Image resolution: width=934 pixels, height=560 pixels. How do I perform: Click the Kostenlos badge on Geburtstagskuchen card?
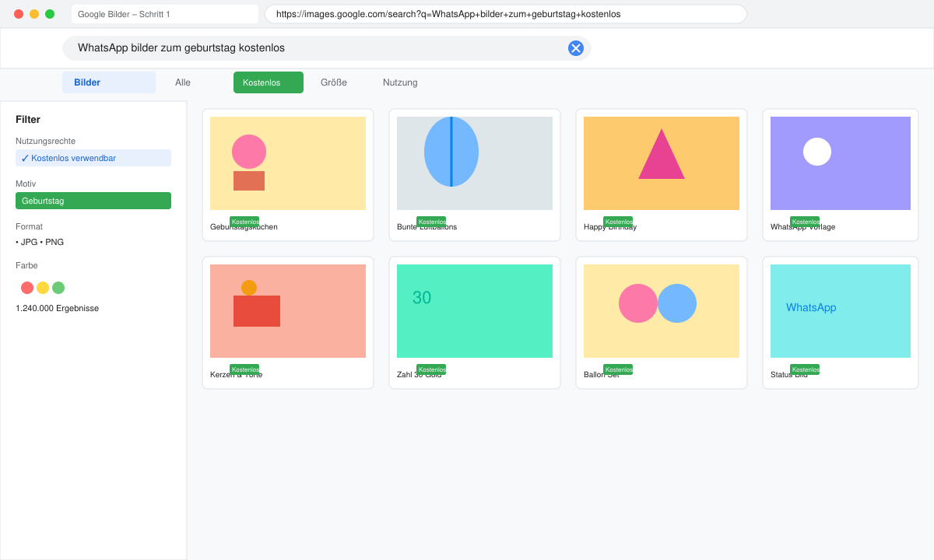(x=244, y=222)
